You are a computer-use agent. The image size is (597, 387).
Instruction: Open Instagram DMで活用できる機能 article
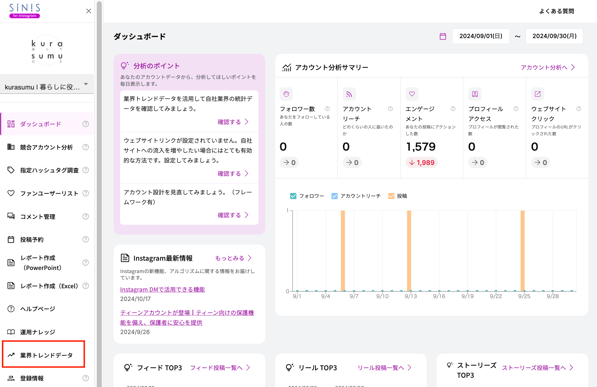coord(163,289)
